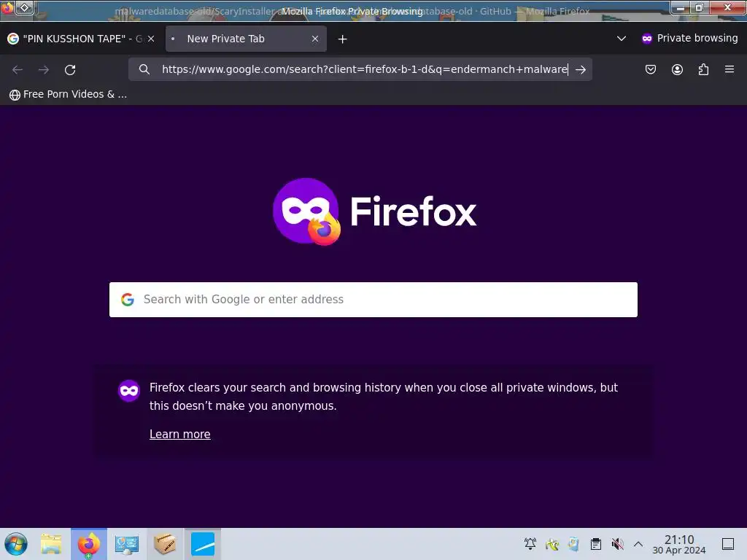Click the Private browsing indicator
Screen dimensions: 747x560
pyautogui.click(x=689, y=39)
